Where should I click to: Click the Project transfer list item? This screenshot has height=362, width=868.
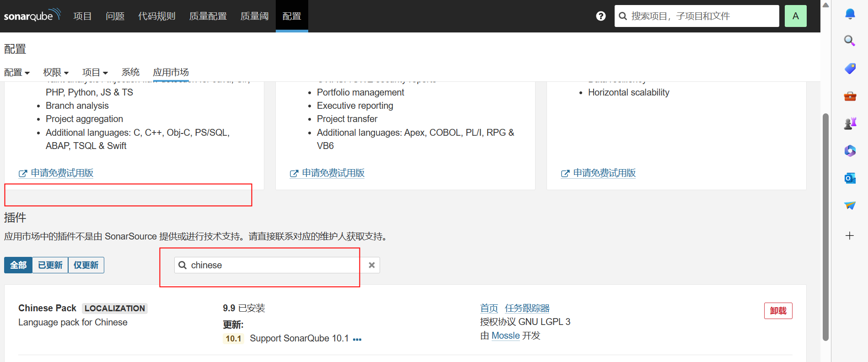347,119
